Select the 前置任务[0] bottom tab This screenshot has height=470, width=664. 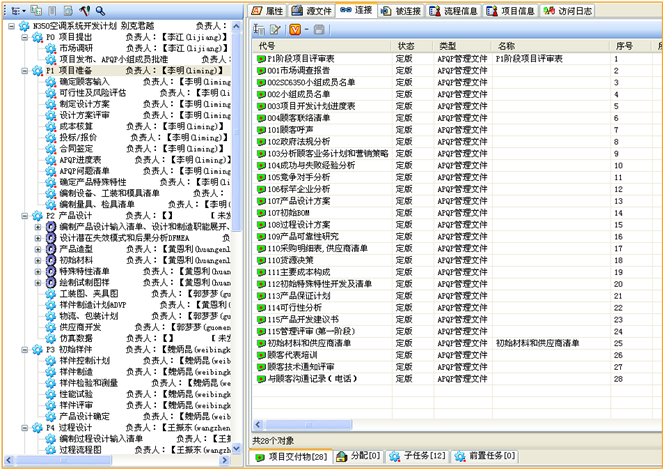coord(485,456)
